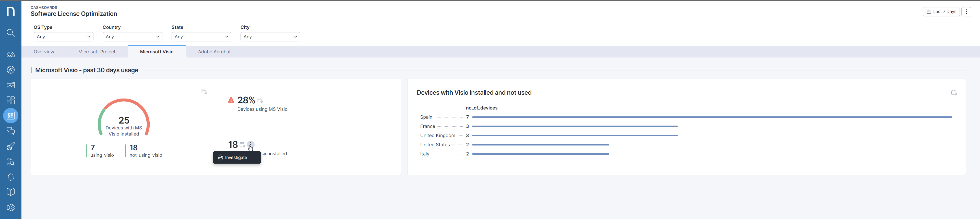Open the State filter dropdown
The height and width of the screenshot is (219, 980).
(x=201, y=37)
